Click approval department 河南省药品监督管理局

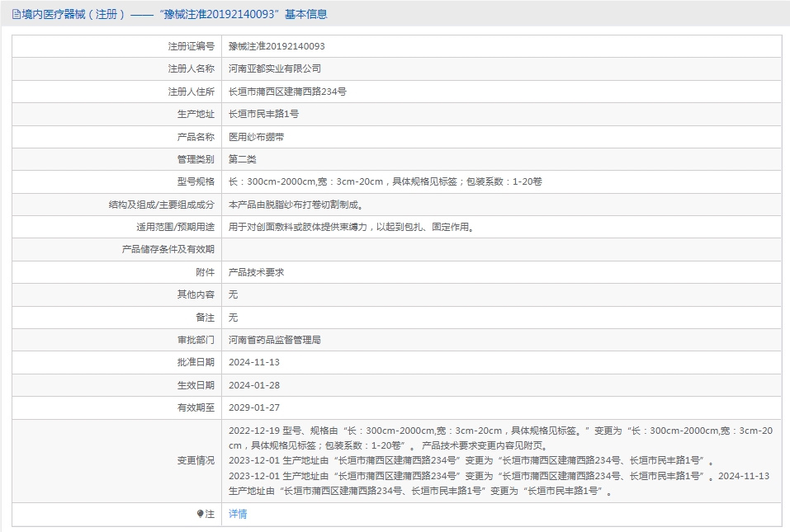274,339
